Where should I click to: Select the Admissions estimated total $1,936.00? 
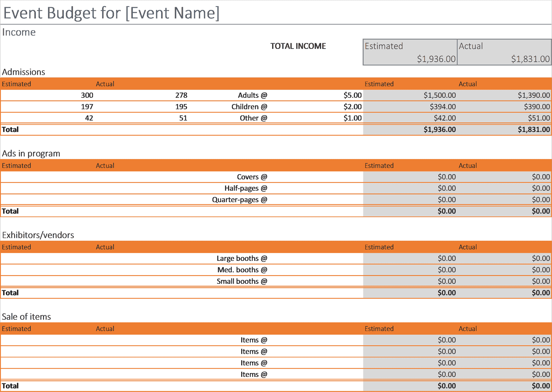440,130
